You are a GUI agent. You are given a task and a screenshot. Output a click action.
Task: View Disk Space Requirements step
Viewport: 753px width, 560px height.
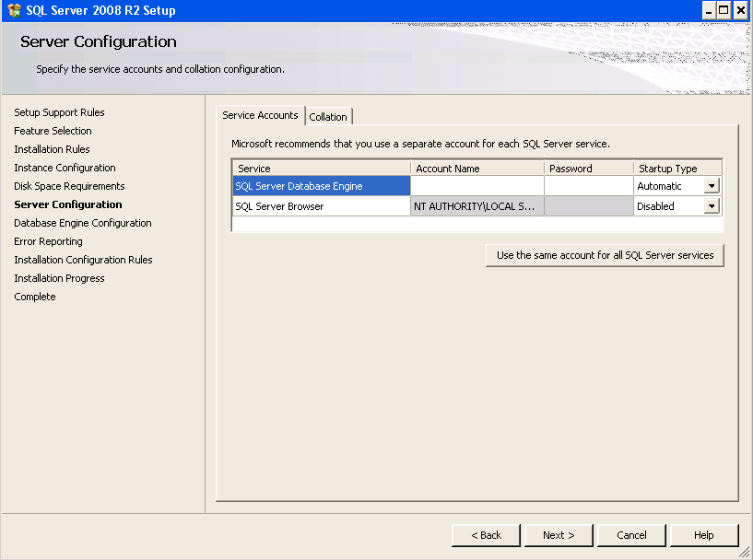[x=68, y=186]
